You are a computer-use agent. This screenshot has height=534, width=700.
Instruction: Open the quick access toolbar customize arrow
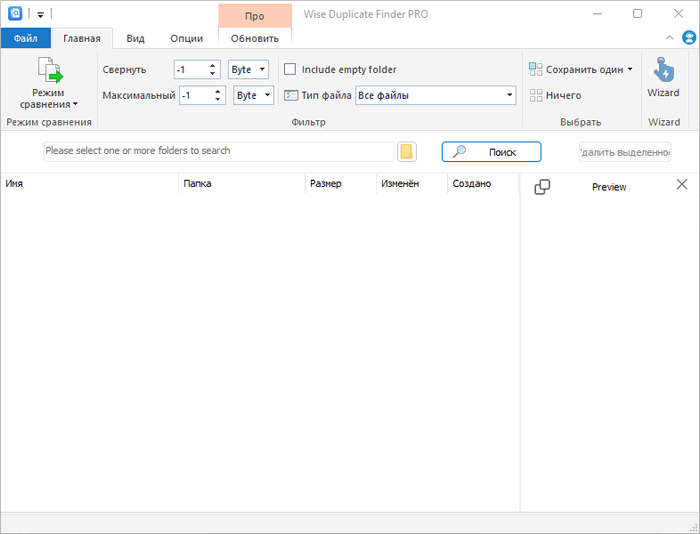(40, 15)
